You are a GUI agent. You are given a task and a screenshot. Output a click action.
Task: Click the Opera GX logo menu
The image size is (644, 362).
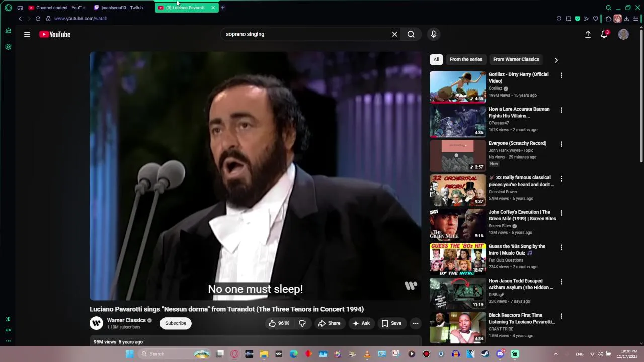pyautogui.click(x=8, y=8)
